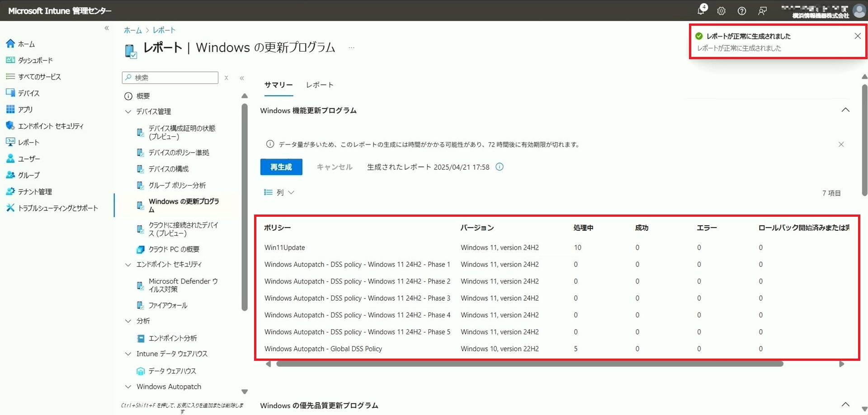The image size is (868, 415).
Task: Open the settings gear icon
Action: [721, 11]
